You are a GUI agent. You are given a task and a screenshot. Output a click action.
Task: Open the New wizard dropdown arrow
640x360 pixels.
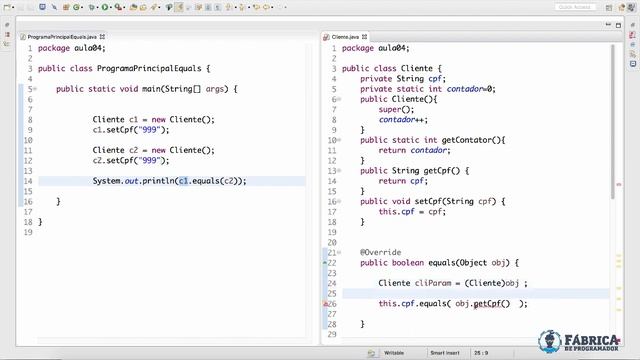(13, 7)
